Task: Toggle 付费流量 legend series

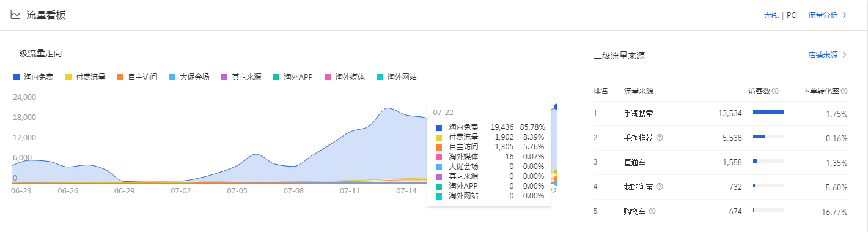Action: (x=85, y=77)
